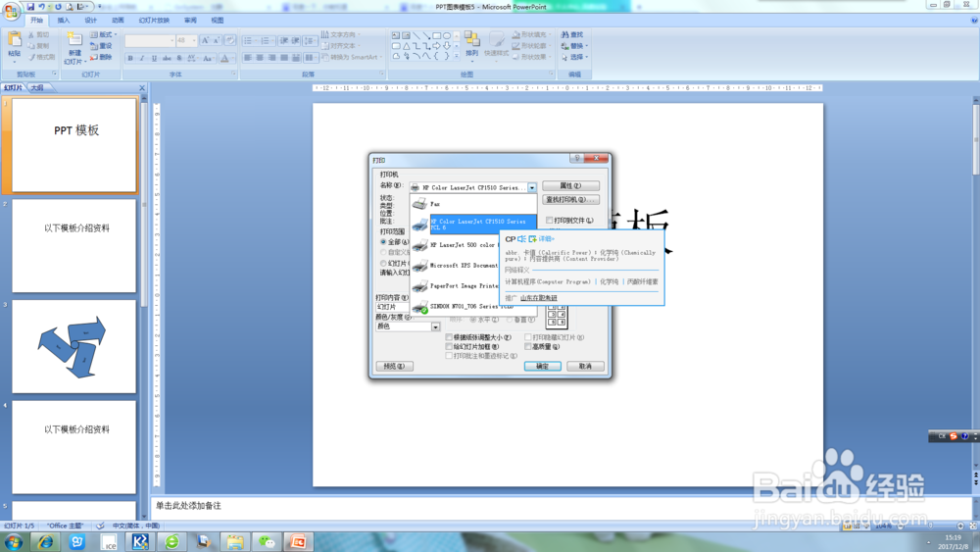Screen dimensions: 980x552
Task: Select All (全部) print range radio
Action: pyautogui.click(x=383, y=242)
